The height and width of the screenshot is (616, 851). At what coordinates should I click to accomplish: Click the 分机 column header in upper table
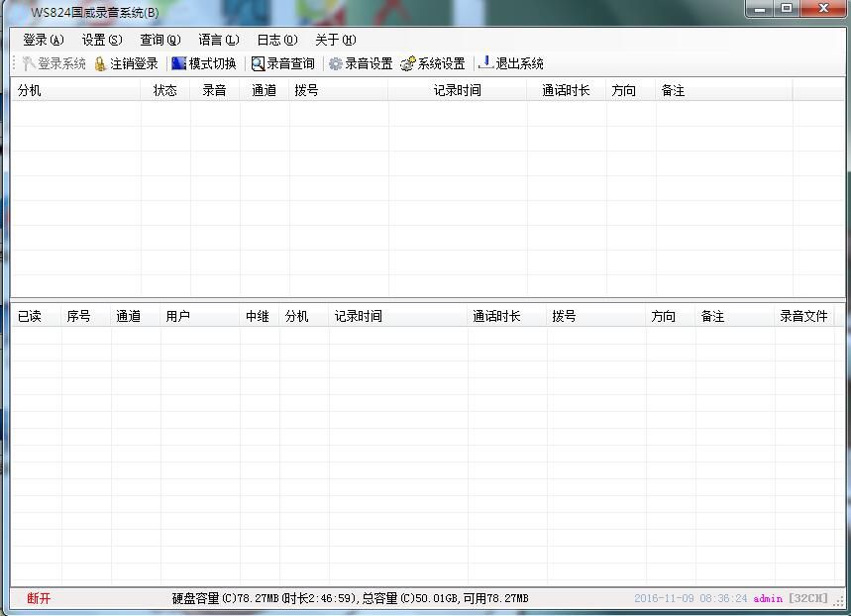click(x=76, y=90)
